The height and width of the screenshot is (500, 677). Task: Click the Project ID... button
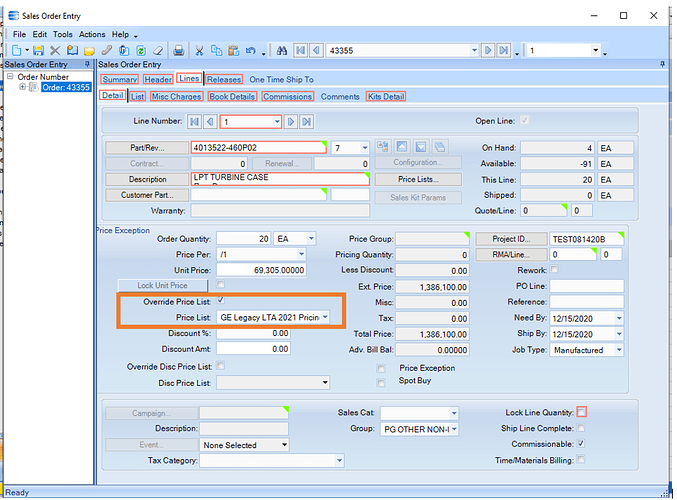(511, 239)
